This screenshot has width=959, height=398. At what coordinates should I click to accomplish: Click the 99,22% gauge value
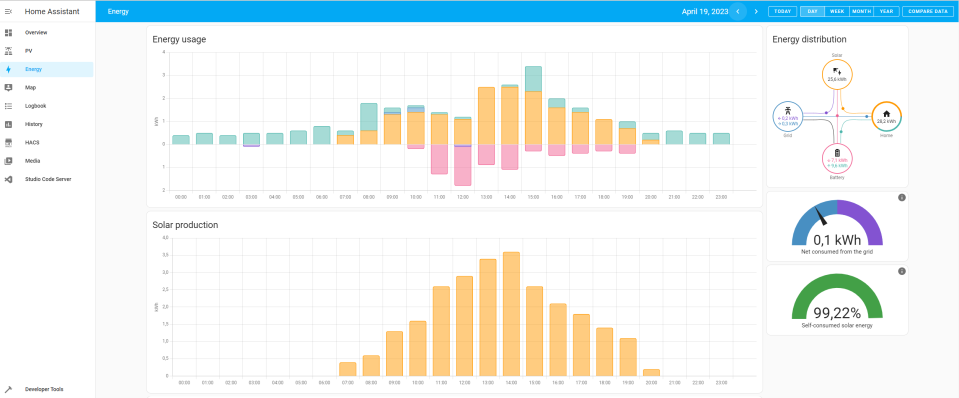pos(837,313)
